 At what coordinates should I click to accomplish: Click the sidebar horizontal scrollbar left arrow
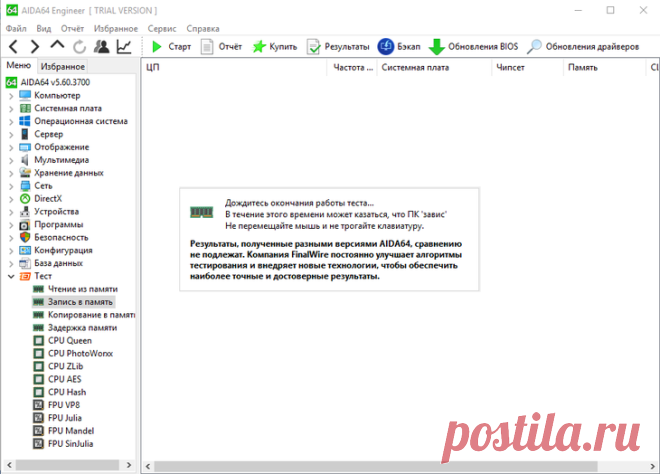9,465
